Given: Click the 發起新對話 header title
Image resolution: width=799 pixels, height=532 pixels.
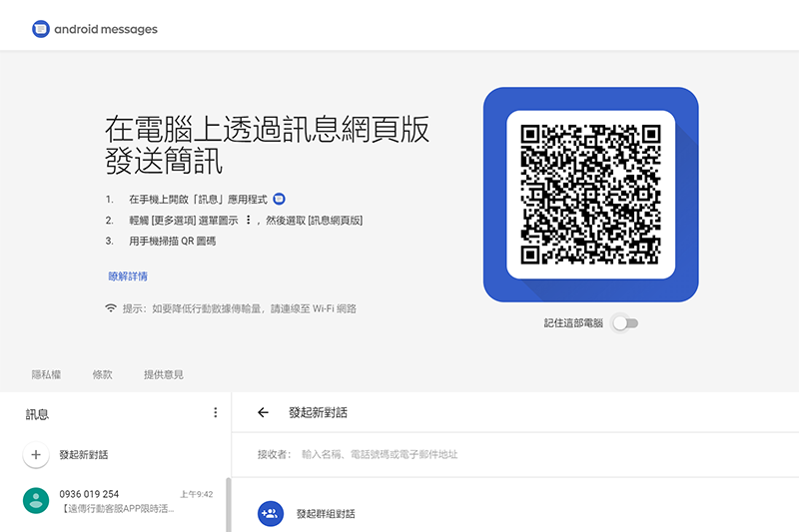Looking at the screenshot, I should click(318, 412).
